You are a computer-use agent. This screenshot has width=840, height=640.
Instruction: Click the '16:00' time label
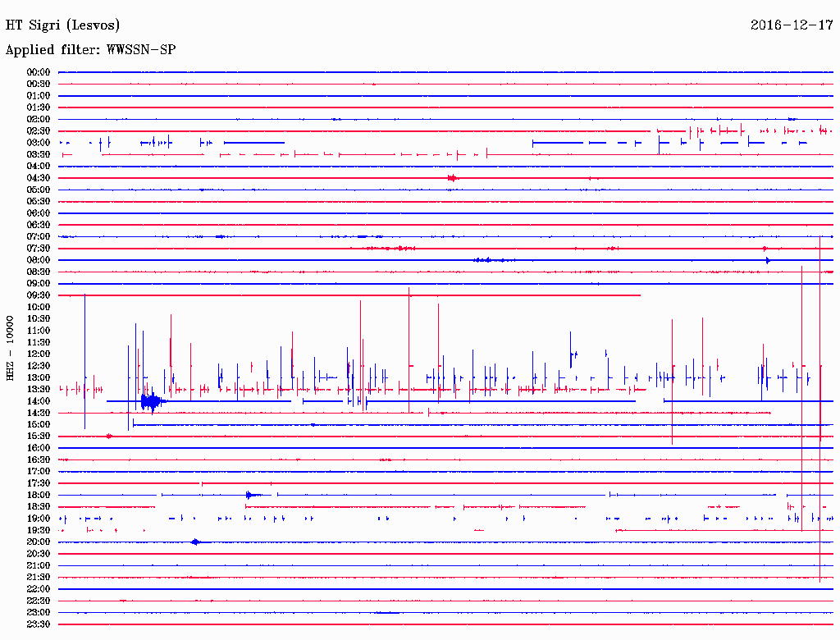coord(39,448)
